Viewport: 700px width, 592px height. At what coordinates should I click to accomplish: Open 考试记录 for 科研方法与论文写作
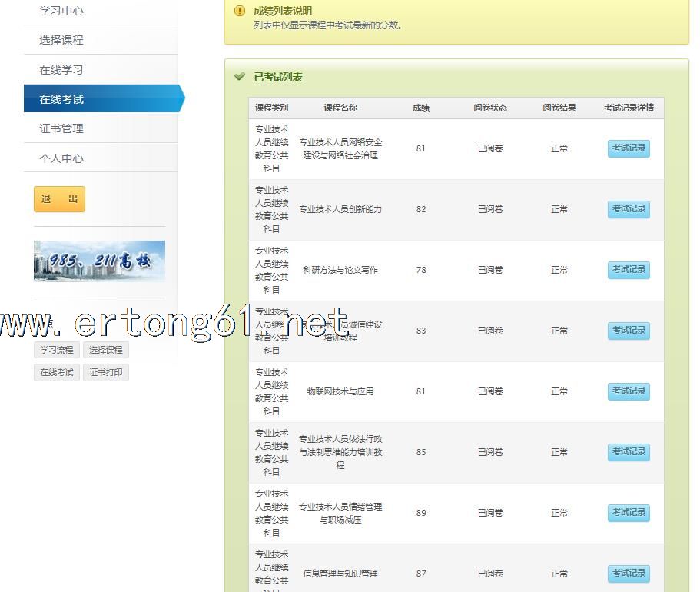click(x=629, y=270)
